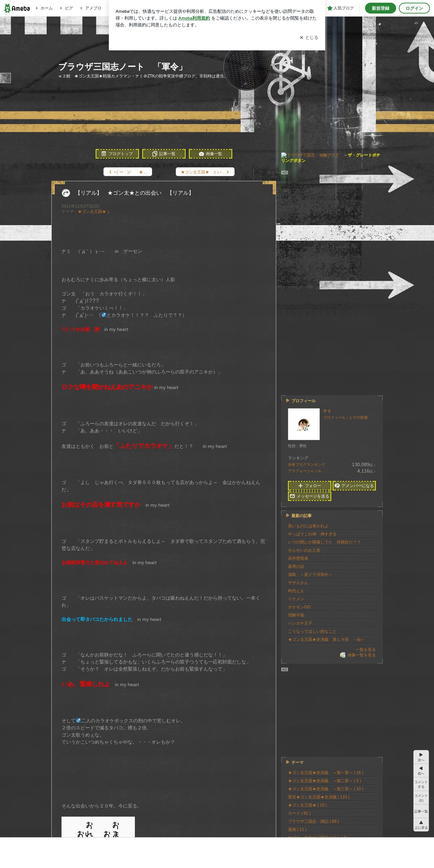Open the ザ・グレートポチリングボタン banner link

click(x=331, y=158)
